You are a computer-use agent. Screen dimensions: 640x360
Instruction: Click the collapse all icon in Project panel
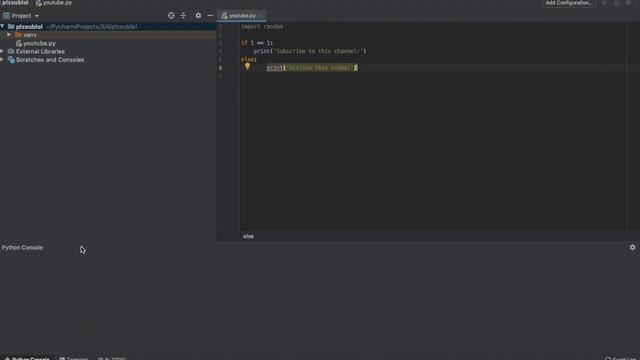click(x=183, y=16)
